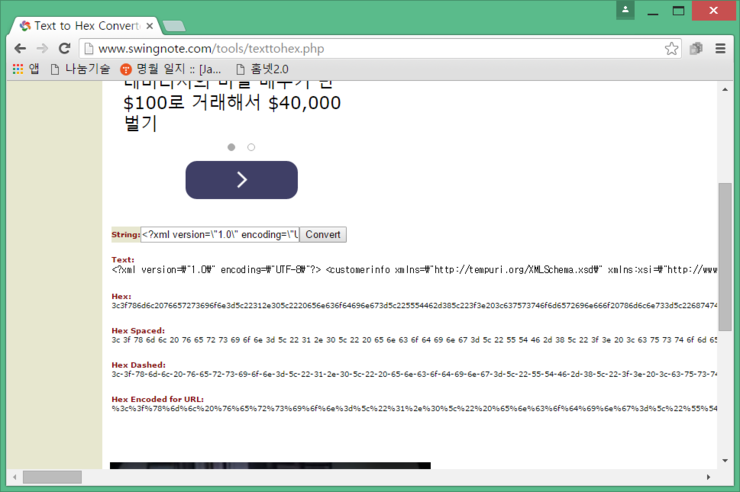This screenshot has width=740, height=492.
Task: Bookmark this page with the star icon
Action: [672, 48]
